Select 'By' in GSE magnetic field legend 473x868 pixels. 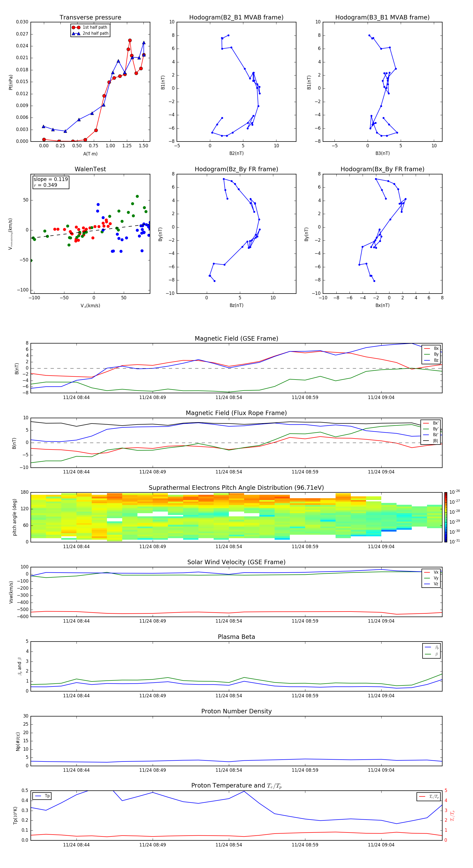coord(431,354)
